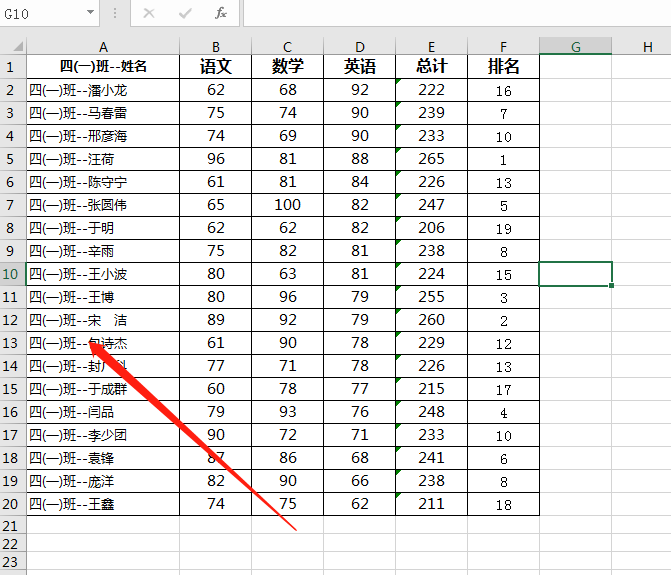671x575 pixels.
Task: Click cell 四(一)班--张圆伟
Action: (103, 205)
